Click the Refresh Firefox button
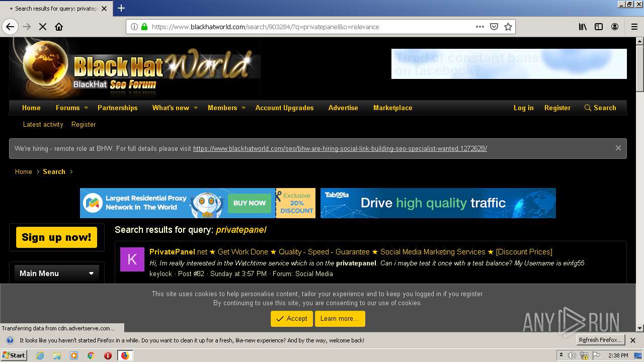Viewport: 644px width, 362px height. click(x=600, y=340)
